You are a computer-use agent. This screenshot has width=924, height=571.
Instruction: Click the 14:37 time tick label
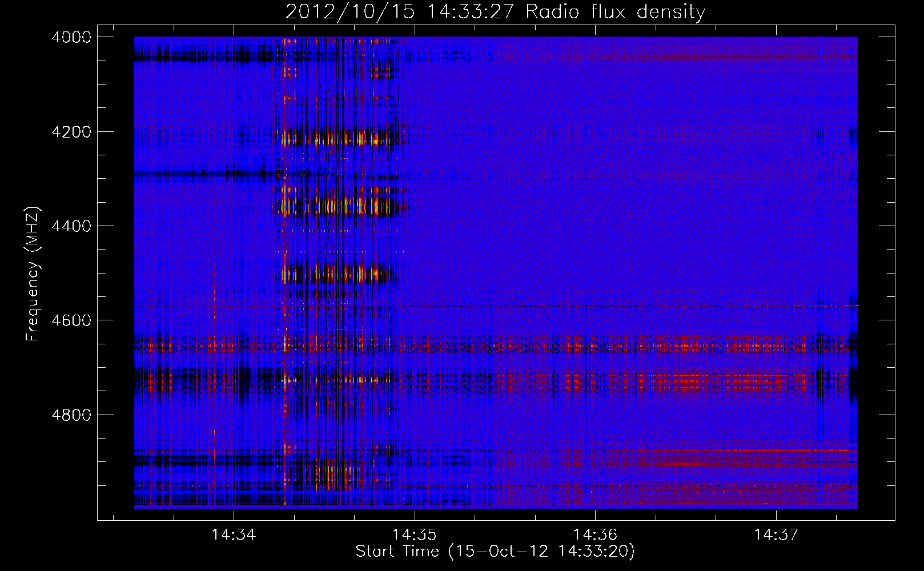[x=776, y=534]
